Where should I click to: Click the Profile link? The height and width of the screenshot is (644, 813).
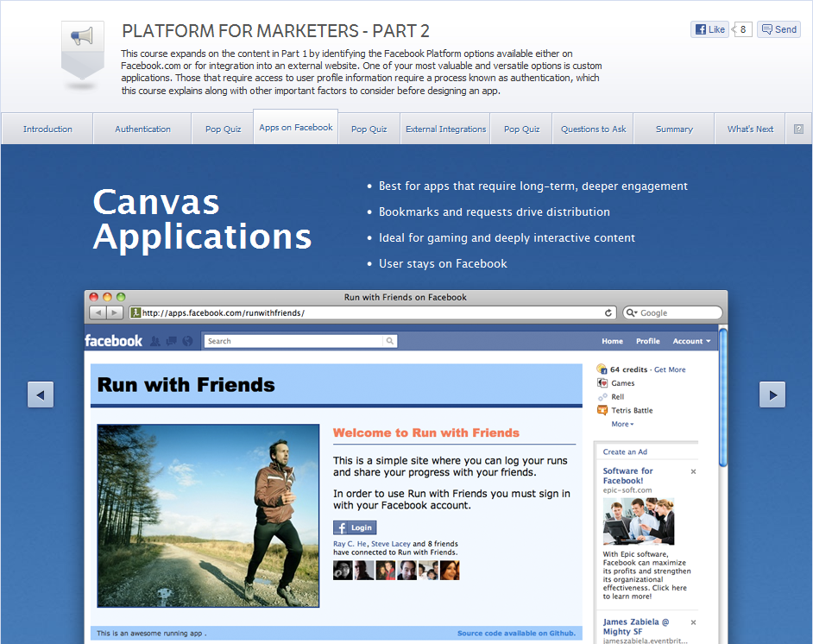[647, 341]
